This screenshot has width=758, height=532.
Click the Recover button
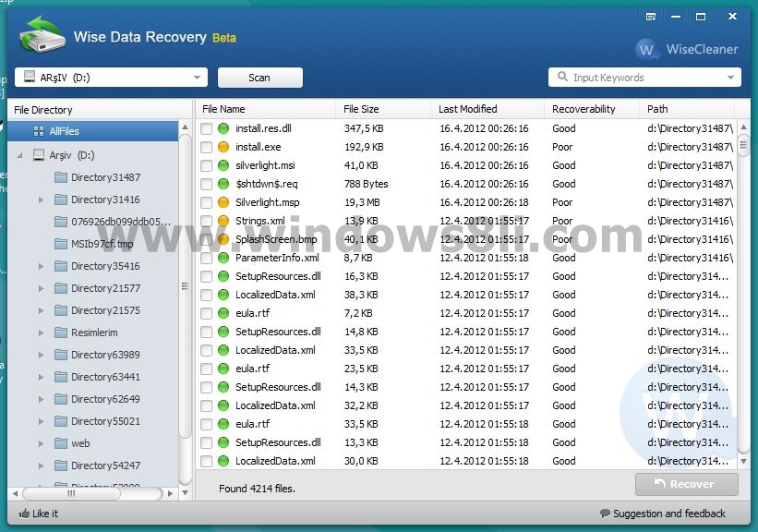coord(687,484)
